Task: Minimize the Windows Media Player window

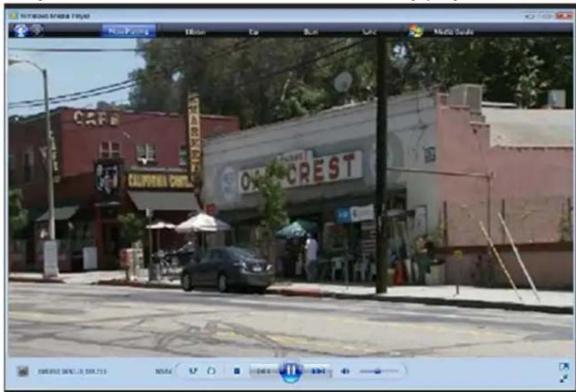Action: pyautogui.click(x=530, y=16)
